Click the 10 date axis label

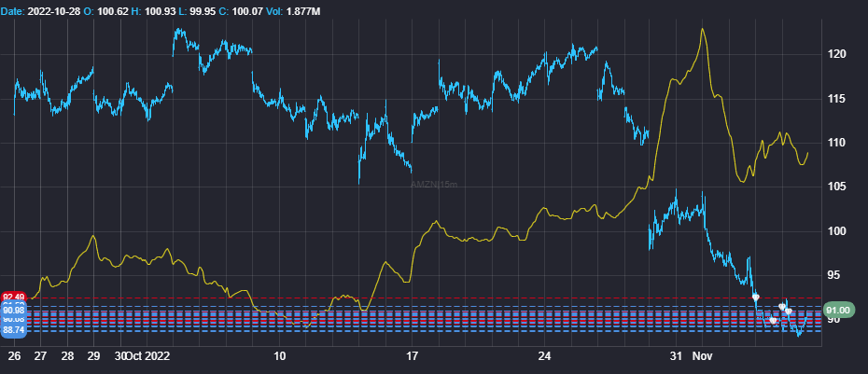coord(280,355)
